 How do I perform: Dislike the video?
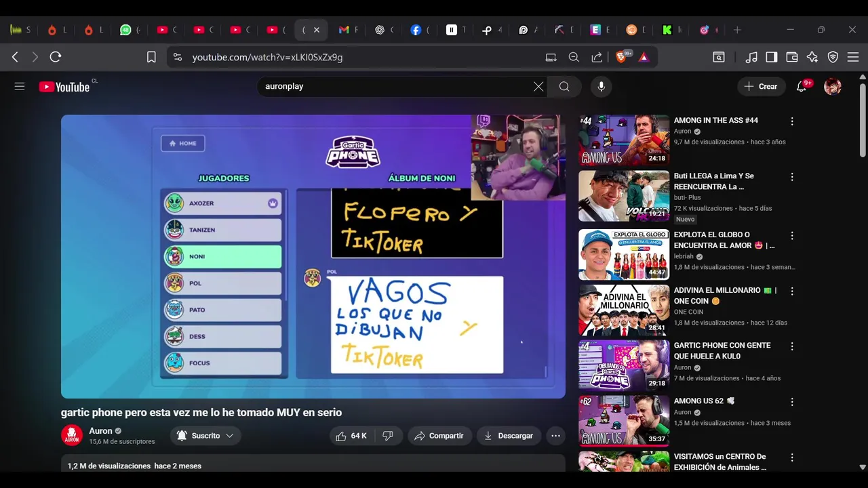(x=388, y=436)
